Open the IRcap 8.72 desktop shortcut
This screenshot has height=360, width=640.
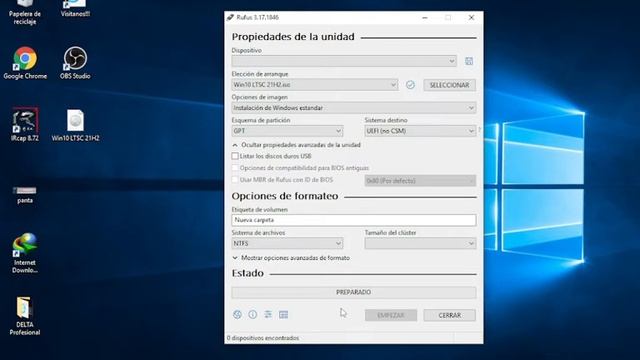pyautogui.click(x=25, y=124)
